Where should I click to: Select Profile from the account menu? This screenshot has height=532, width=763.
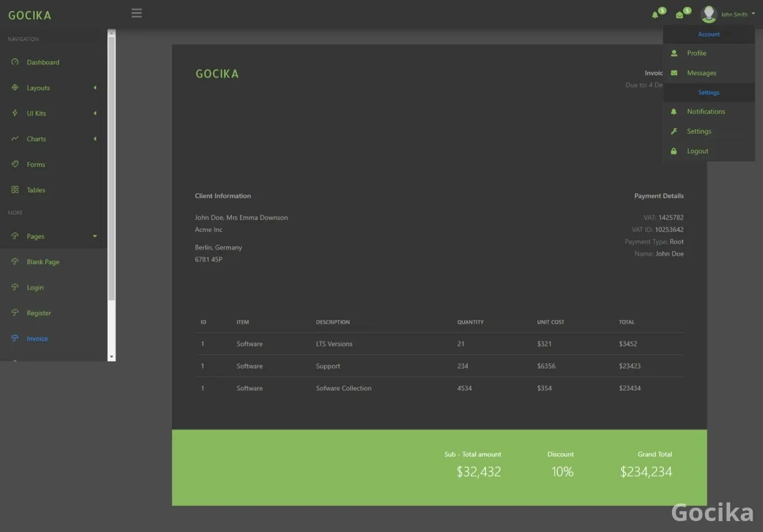[x=696, y=53]
